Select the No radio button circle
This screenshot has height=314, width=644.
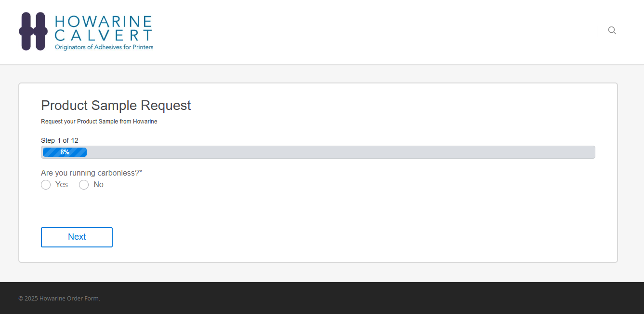(84, 185)
